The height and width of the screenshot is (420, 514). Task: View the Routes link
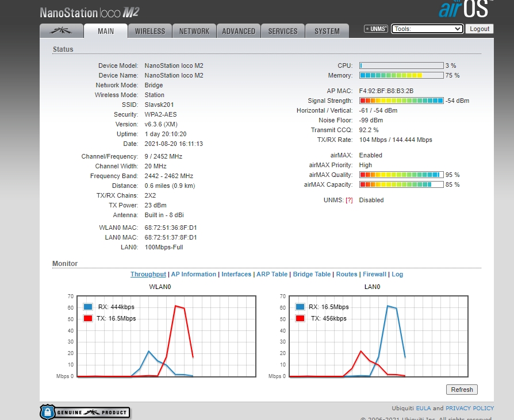tap(347, 274)
